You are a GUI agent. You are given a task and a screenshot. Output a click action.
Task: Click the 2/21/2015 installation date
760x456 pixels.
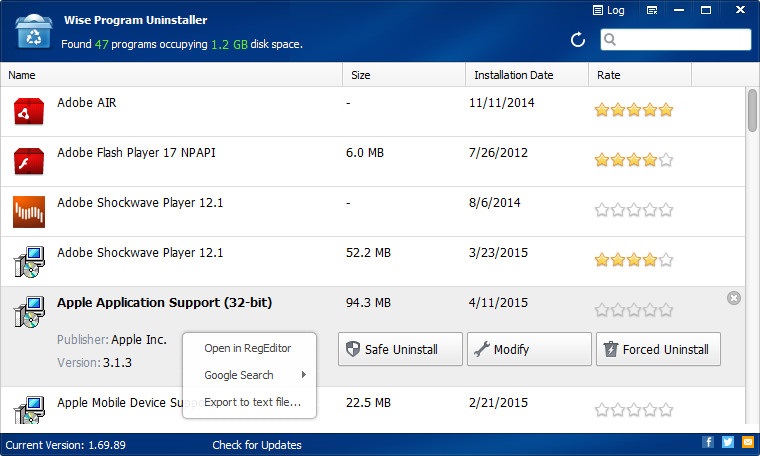coord(498,403)
